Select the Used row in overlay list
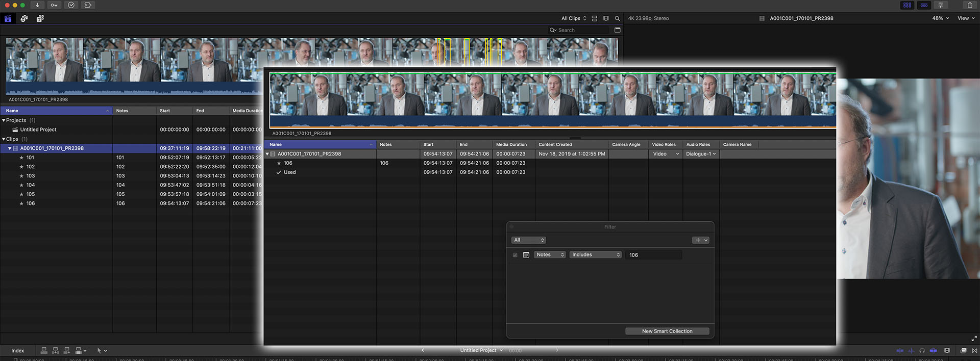980x361 pixels. pos(550,172)
